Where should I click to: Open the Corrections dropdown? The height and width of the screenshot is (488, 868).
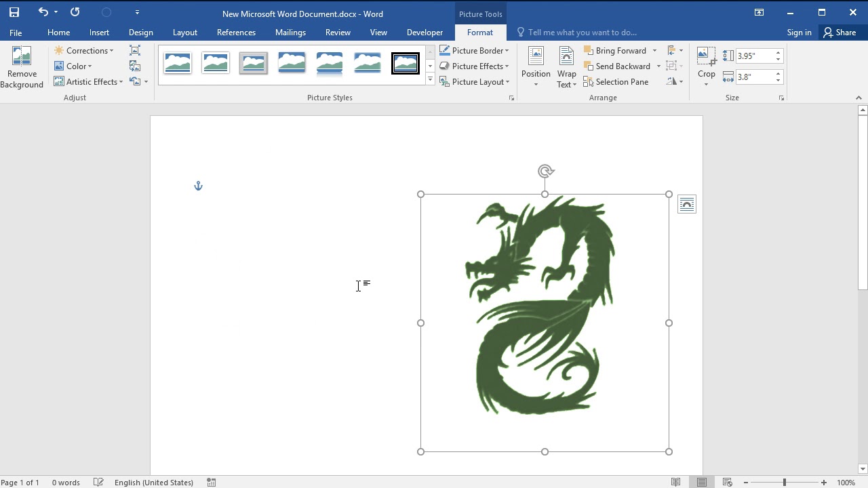pos(84,50)
